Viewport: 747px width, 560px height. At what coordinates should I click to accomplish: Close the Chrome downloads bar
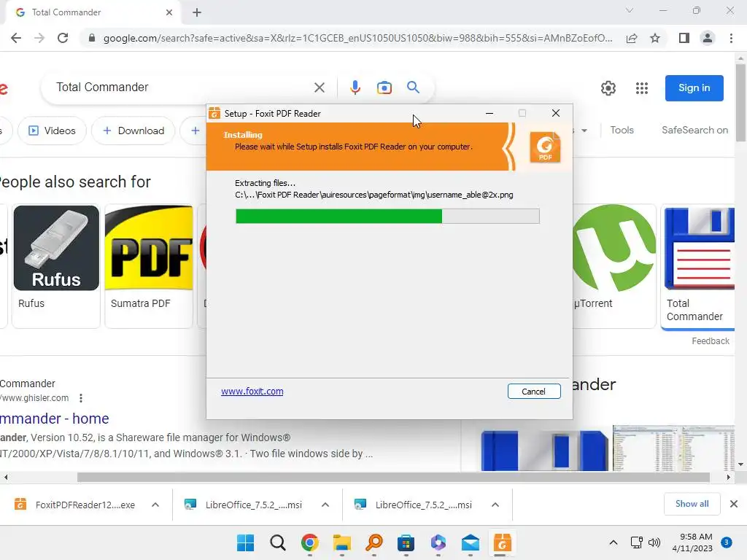734,504
